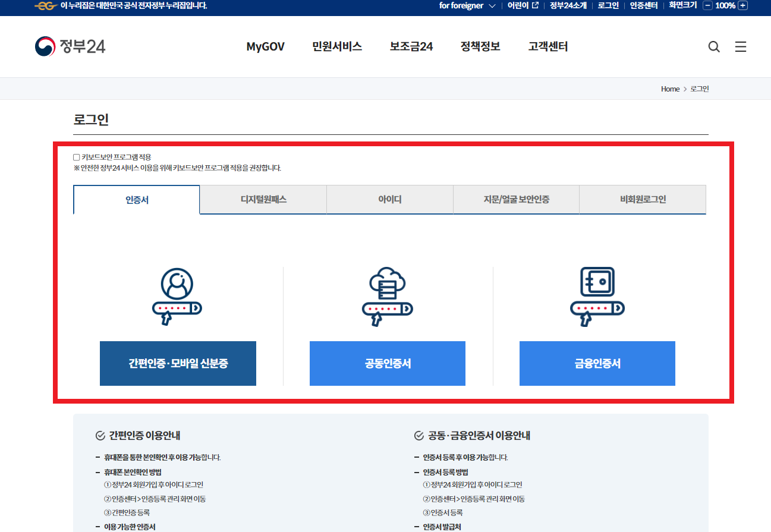The image size is (771, 532).
Task: Go to Home via breadcrumb
Action: coord(670,89)
